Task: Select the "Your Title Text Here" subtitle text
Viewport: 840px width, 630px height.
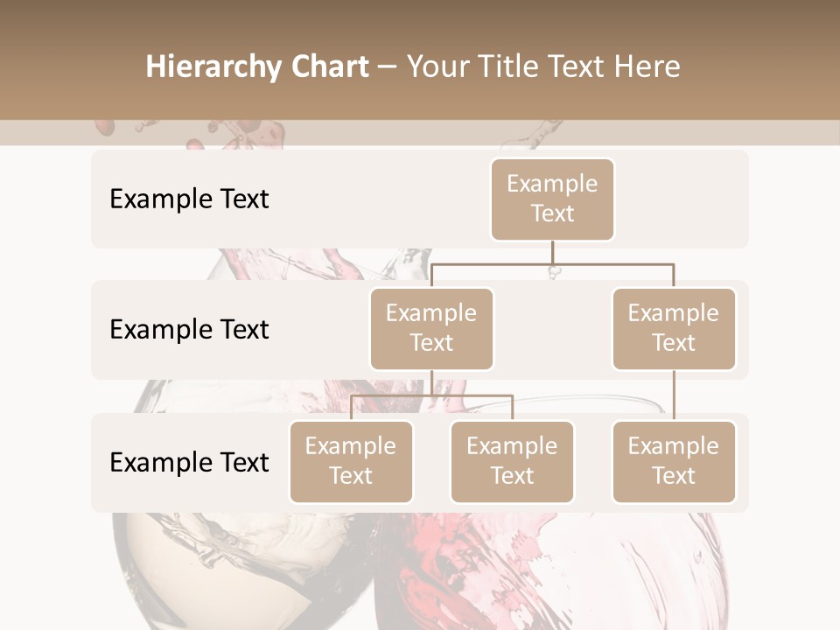Action: (x=542, y=66)
